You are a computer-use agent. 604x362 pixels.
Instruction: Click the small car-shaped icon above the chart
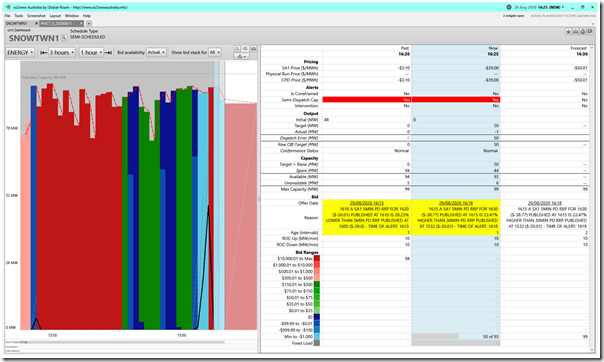(x=253, y=49)
